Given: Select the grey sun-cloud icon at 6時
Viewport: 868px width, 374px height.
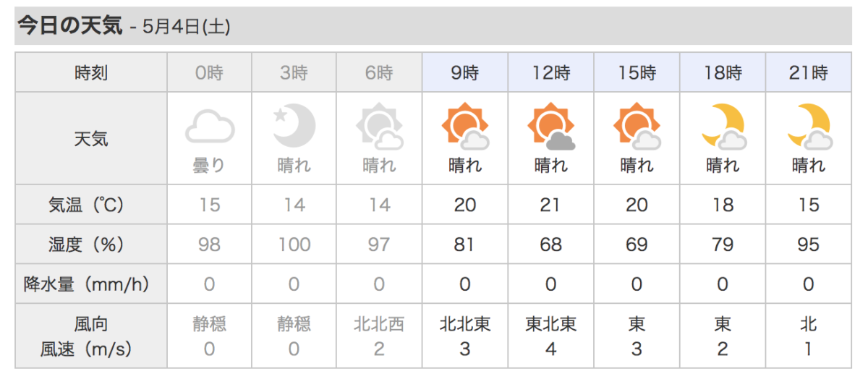Looking at the screenshot, I should pyautogui.click(x=379, y=127).
